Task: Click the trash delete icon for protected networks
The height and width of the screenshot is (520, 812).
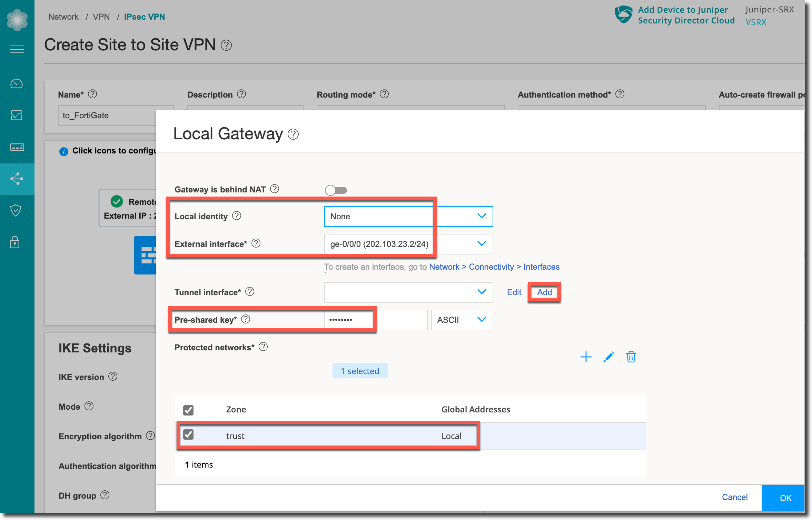Action: (631, 357)
